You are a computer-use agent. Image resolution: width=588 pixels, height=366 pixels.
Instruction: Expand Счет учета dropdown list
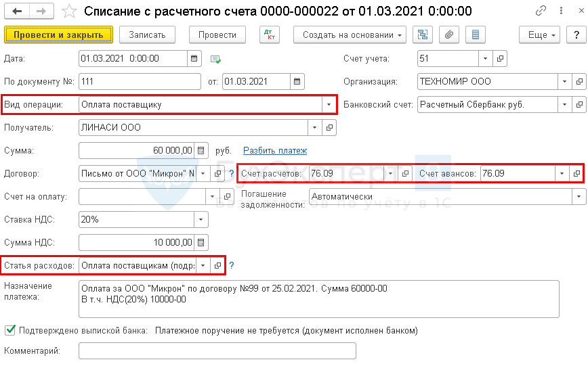tap(485, 58)
